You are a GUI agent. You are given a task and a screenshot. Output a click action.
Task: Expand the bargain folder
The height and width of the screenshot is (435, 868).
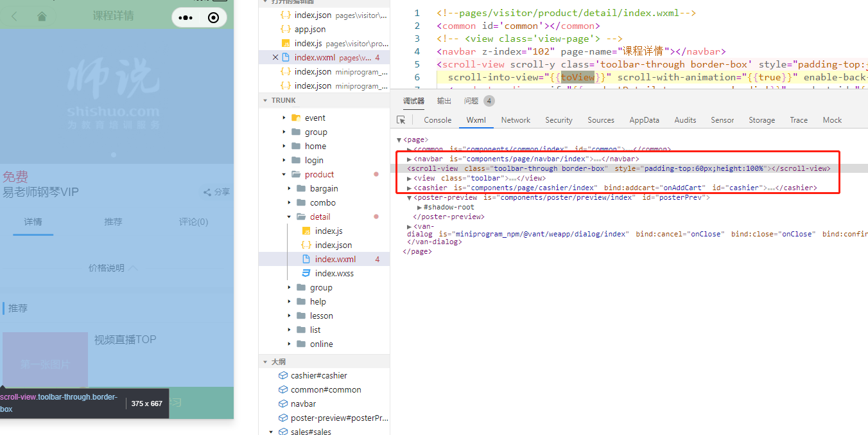(290, 188)
